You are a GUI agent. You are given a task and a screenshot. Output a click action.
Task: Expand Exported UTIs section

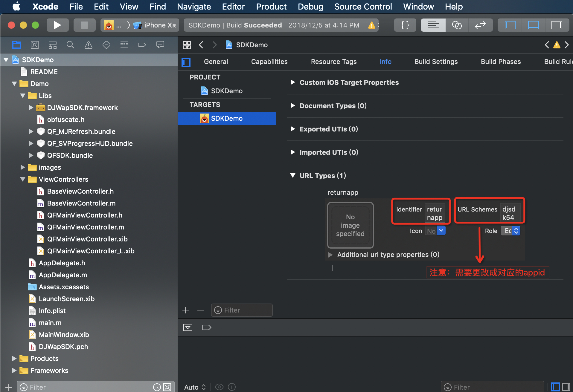coord(293,129)
